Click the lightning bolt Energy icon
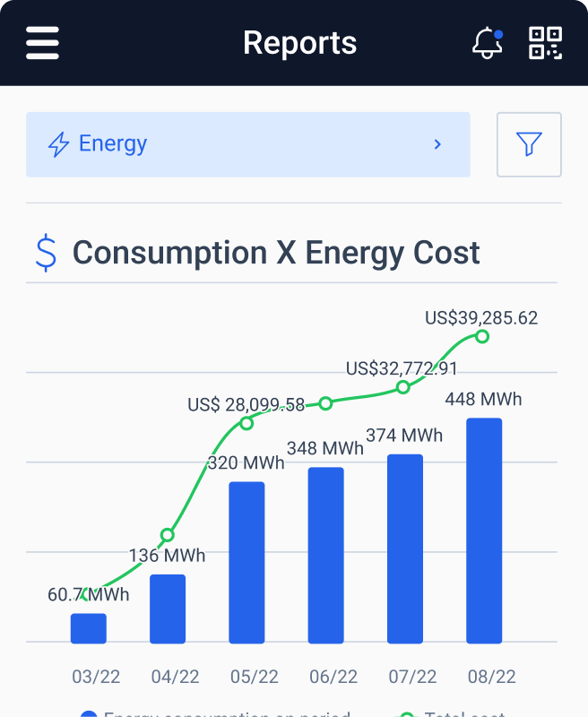The width and height of the screenshot is (588, 717). pyautogui.click(x=59, y=144)
